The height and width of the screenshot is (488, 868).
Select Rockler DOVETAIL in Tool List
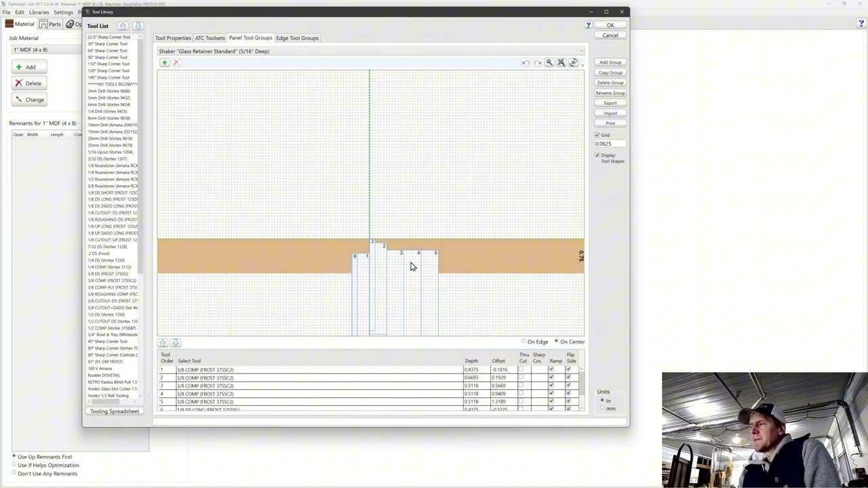pyautogui.click(x=104, y=375)
